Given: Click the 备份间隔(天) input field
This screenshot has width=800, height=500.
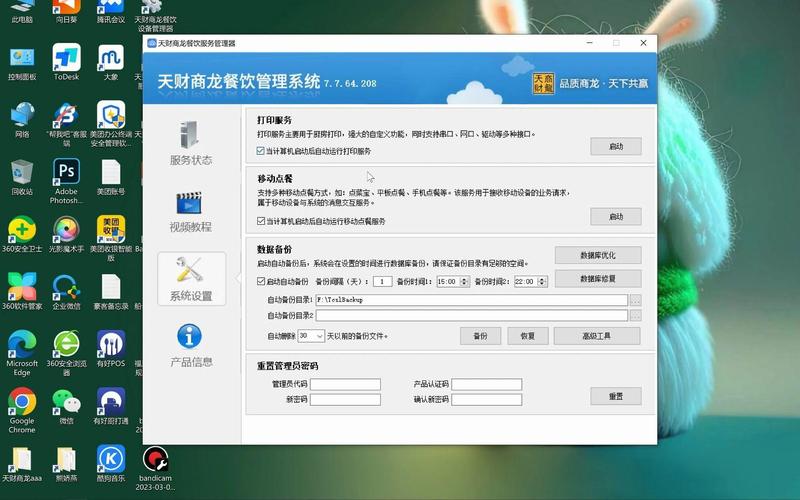Looking at the screenshot, I should 382,282.
